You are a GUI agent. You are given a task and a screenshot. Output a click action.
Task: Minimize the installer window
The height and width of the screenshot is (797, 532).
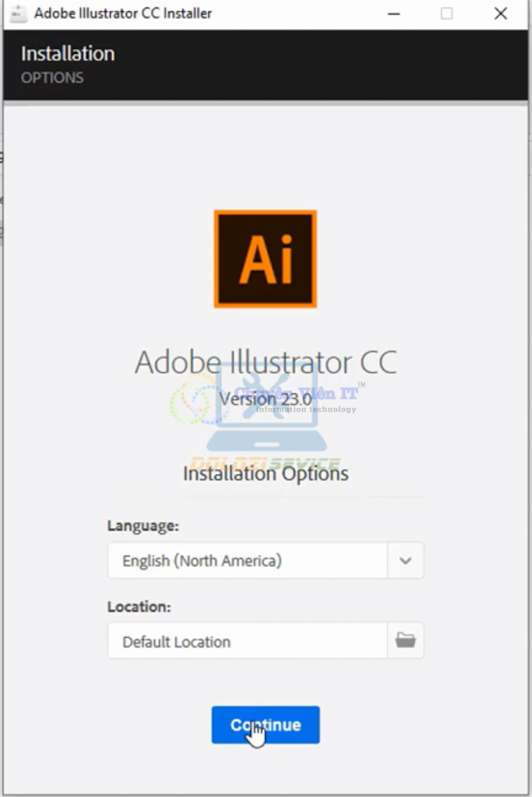click(x=393, y=14)
